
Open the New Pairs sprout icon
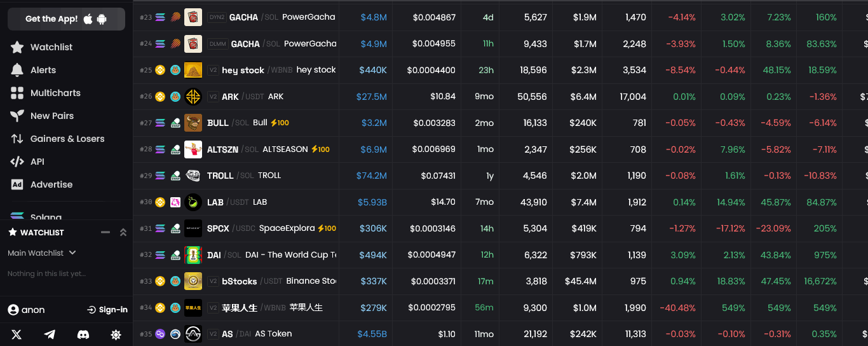click(x=17, y=116)
